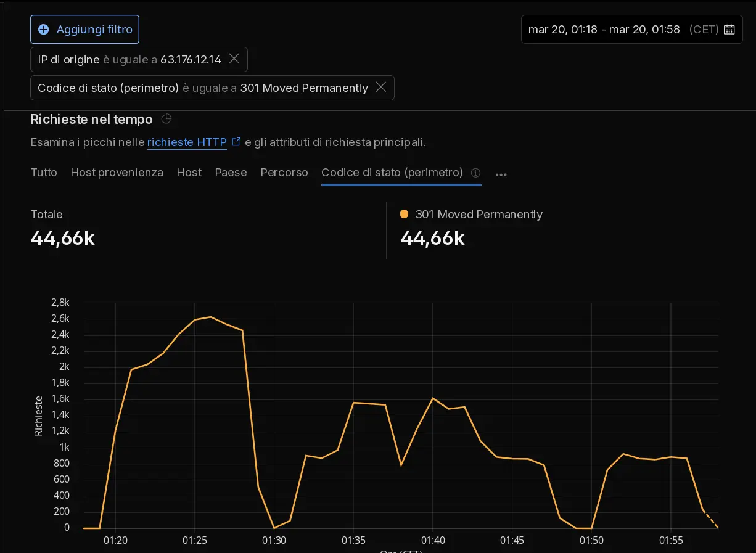Open the richieste HTTP link
The image size is (756, 553).
[187, 142]
